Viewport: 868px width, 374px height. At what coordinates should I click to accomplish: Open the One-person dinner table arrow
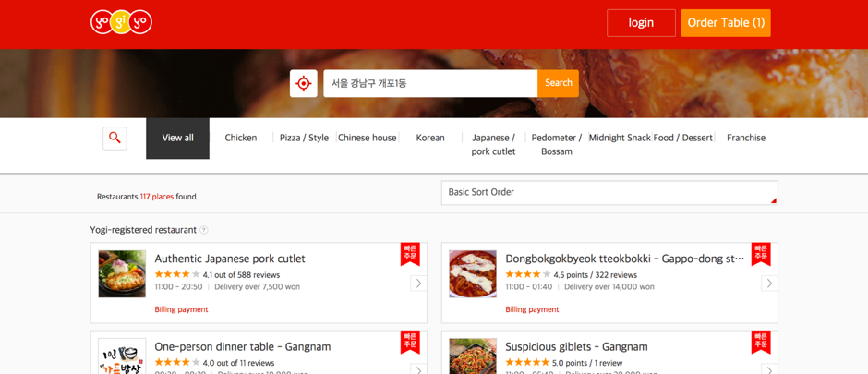418,369
